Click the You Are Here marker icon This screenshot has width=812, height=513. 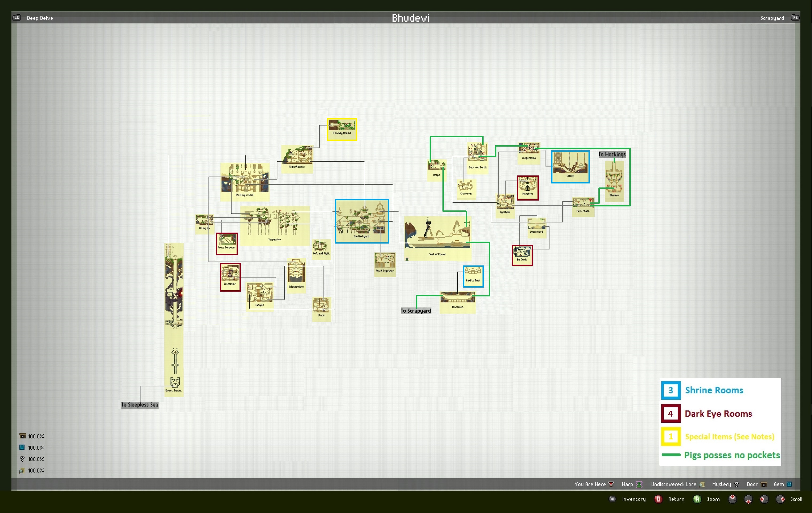(611, 484)
